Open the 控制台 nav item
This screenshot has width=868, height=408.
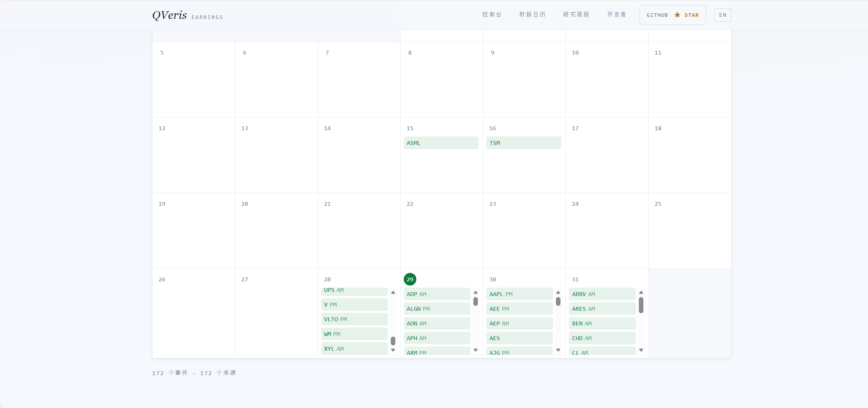[x=492, y=15]
